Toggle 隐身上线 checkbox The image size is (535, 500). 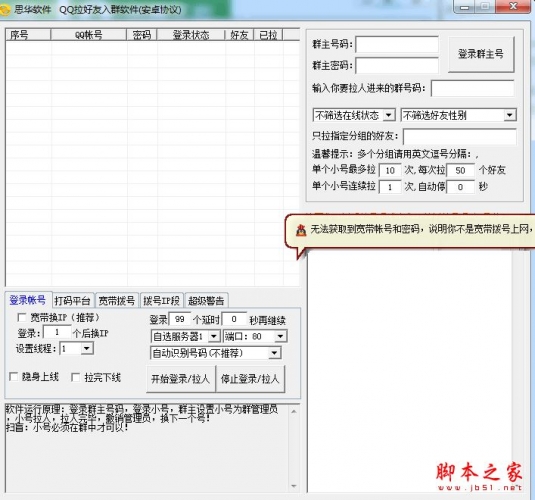click(14, 377)
